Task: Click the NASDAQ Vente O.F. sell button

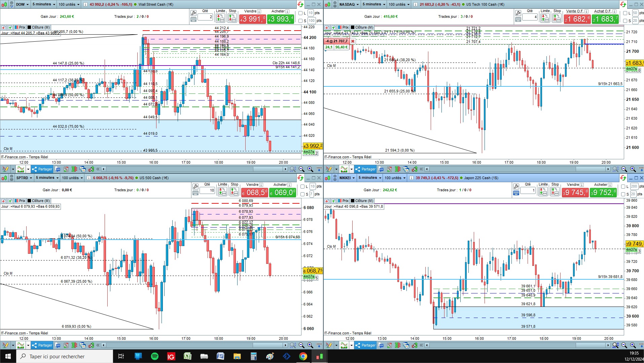Action: 577,19
